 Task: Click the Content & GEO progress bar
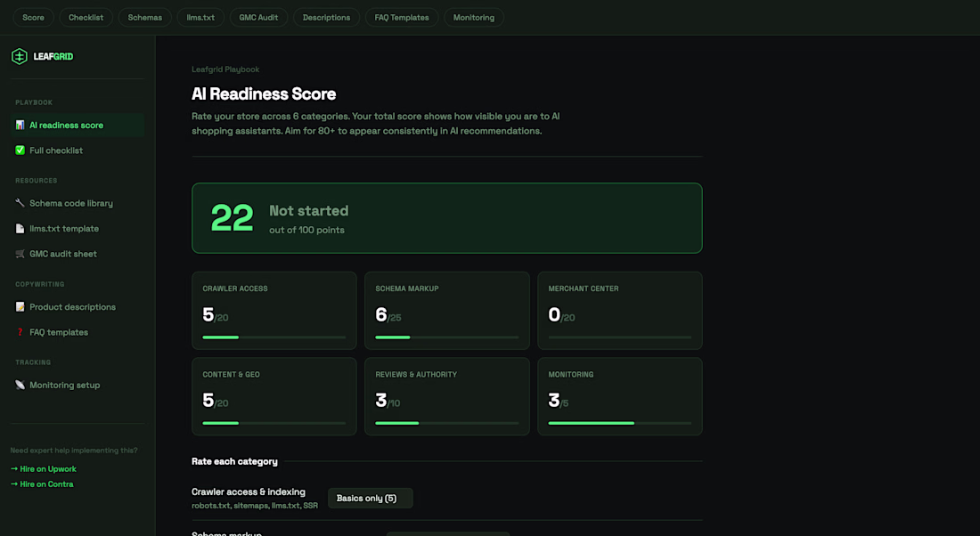pos(274,423)
